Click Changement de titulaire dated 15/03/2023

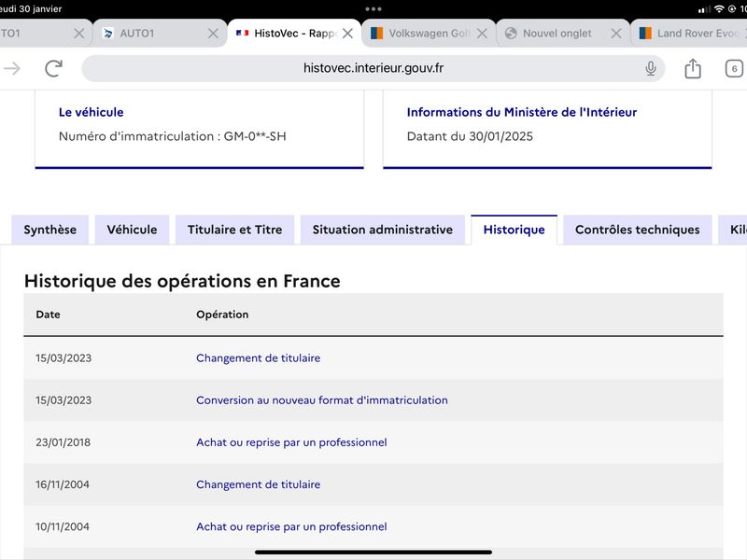[x=259, y=358]
